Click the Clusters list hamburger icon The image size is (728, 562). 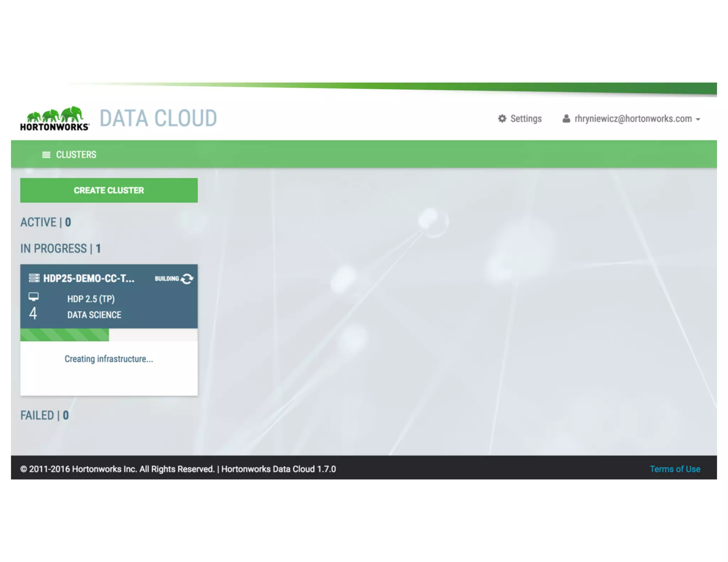pos(46,155)
